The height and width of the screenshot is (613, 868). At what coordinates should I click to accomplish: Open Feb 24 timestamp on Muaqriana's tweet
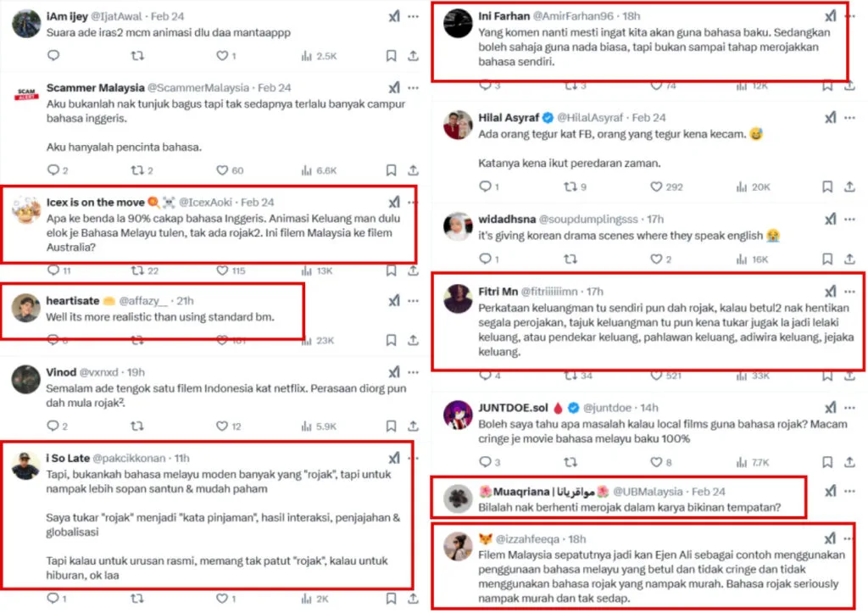(709, 492)
